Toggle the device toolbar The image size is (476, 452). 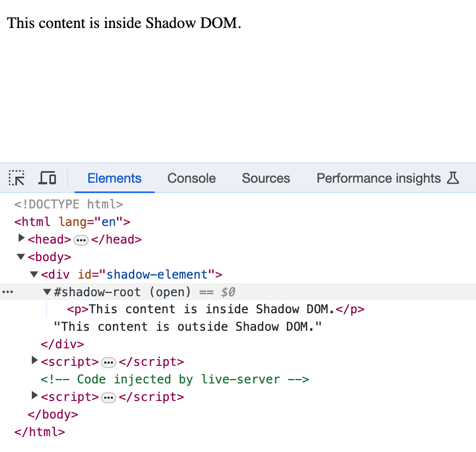47,178
